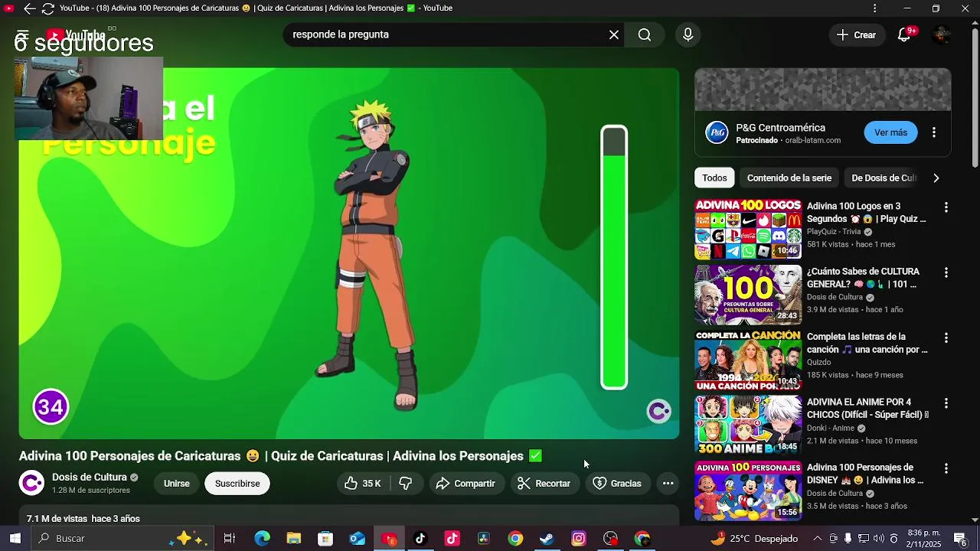Image resolution: width=980 pixels, height=551 pixels.
Task: Show more filter chips with right arrow
Action: (x=936, y=178)
